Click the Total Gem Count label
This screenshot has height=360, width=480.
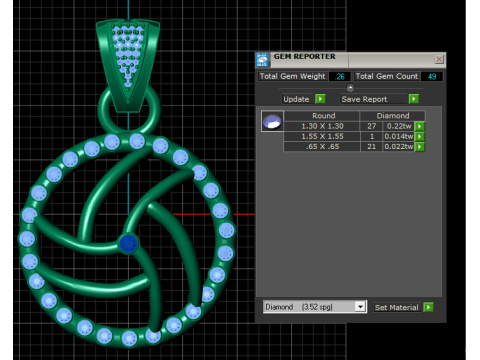386,76
